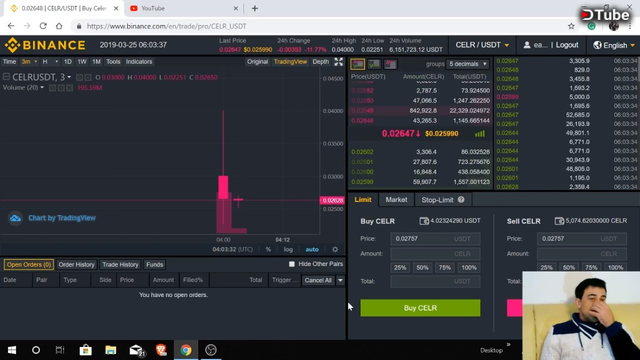
Task: Go back in browser history
Action: [11, 26]
